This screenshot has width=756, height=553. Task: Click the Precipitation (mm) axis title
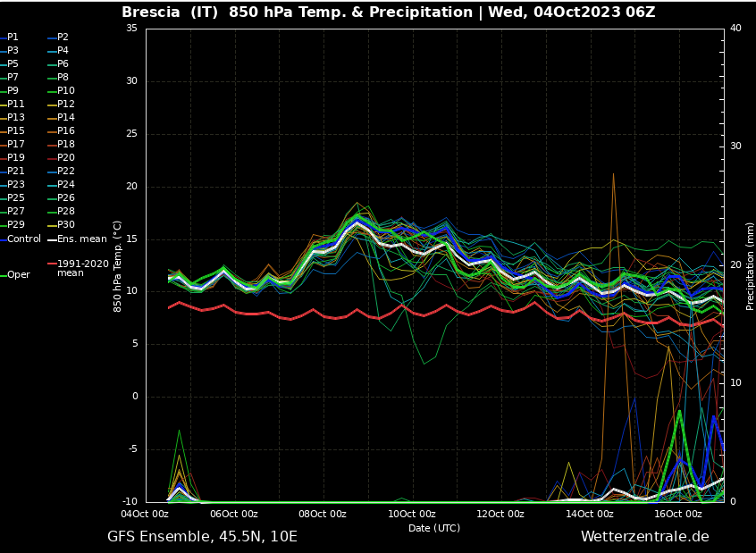750,266
